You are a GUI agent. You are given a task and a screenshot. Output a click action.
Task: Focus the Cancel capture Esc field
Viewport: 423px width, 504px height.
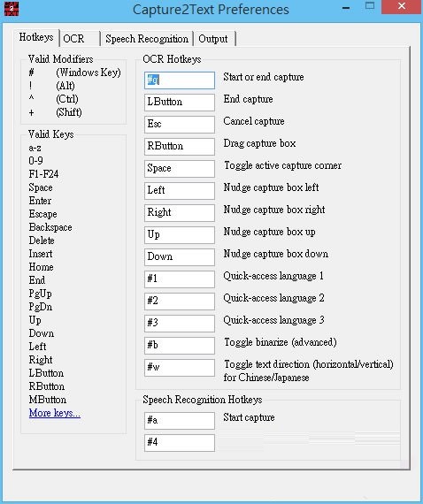click(x=180, y=125)
